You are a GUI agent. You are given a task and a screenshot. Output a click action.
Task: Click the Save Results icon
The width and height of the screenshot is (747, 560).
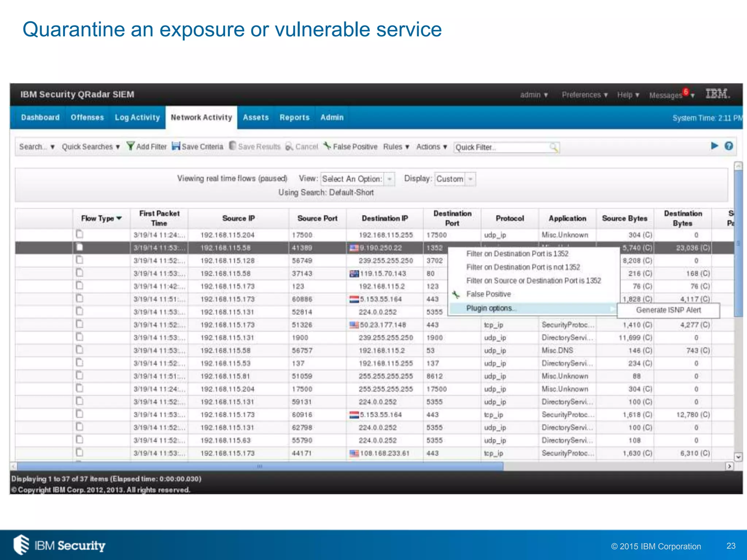[x=233, y=145]
